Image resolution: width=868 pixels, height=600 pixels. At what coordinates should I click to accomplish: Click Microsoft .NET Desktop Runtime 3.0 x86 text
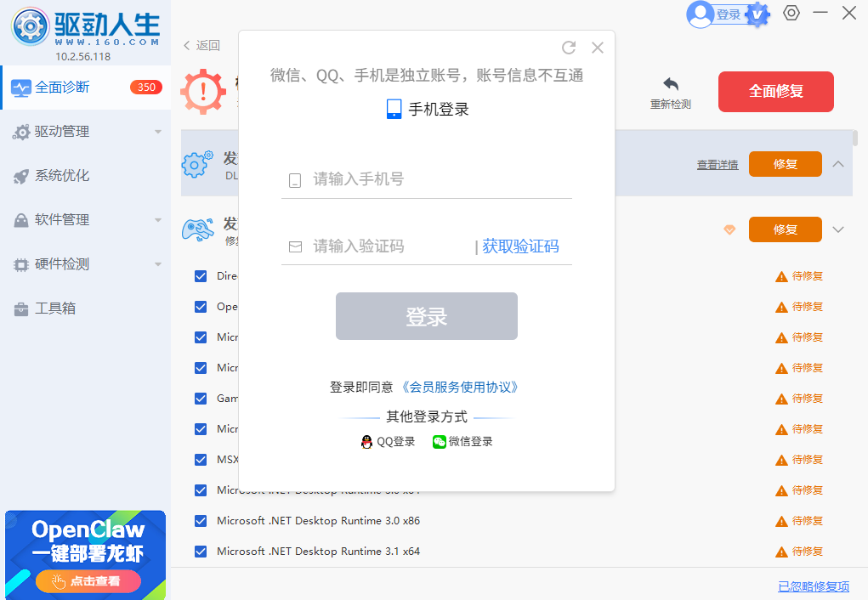pyautogui.click(x=318, y=521)
